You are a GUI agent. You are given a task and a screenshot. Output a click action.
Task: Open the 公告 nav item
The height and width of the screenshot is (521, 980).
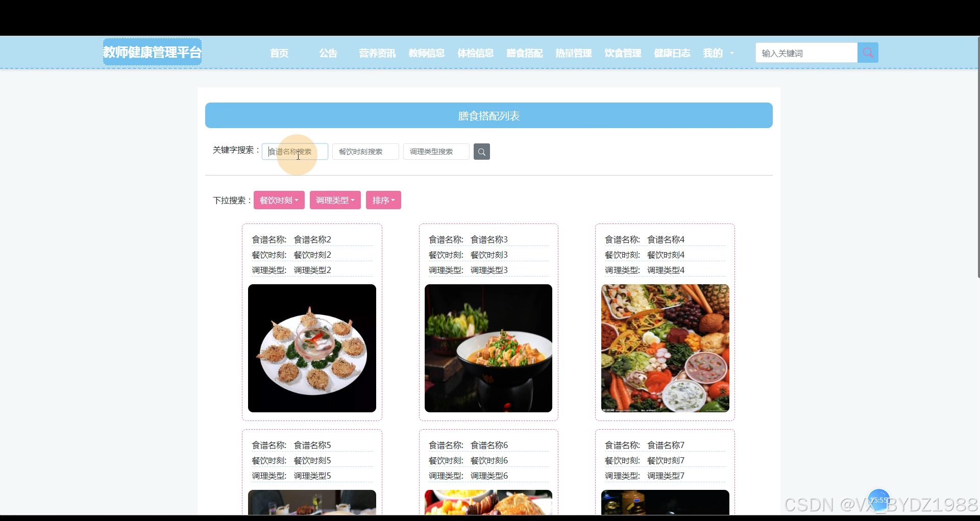tap(328, 53)
